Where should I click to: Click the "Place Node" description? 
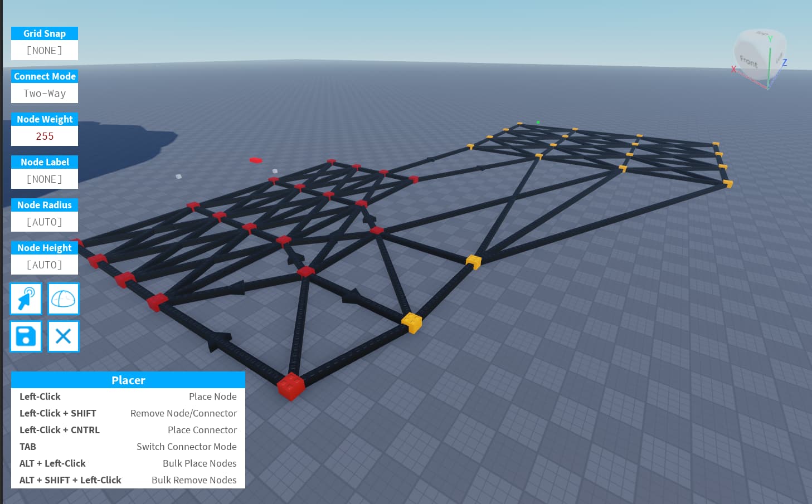[x=213, y=397]
